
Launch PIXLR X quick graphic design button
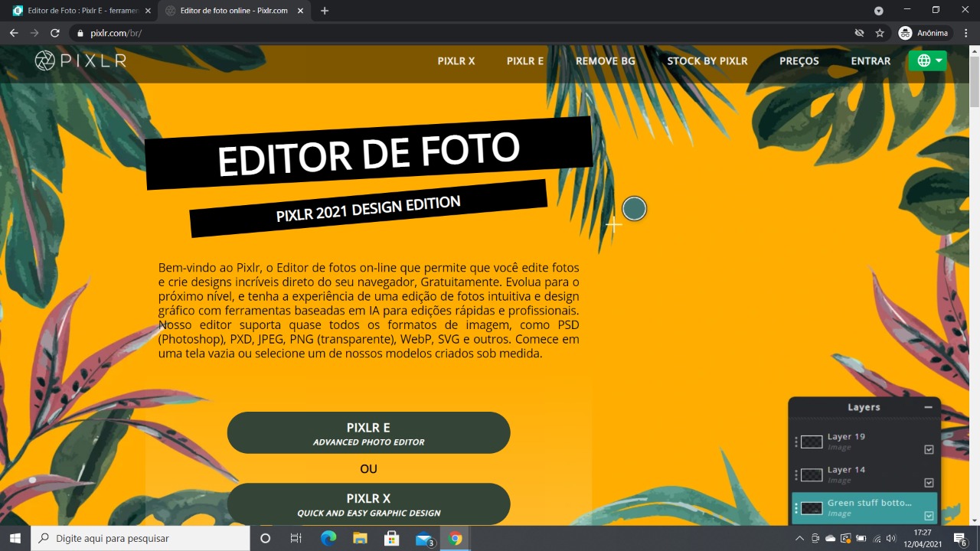[368, 504]
